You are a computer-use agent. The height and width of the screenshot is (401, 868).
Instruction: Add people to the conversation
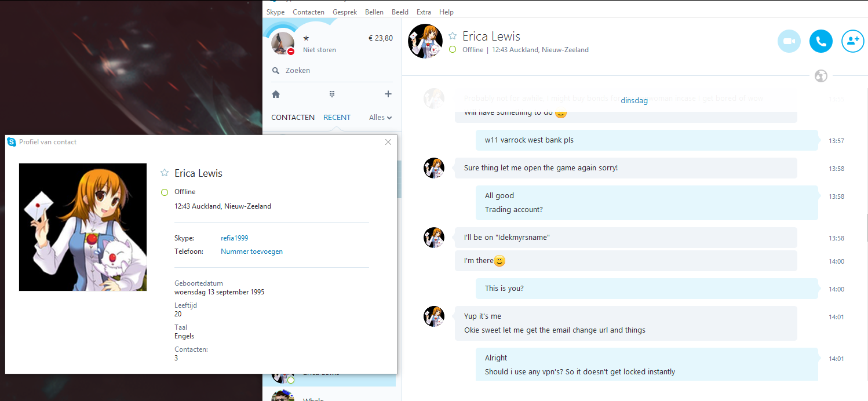pyautogui.click(x=852, y=41)
